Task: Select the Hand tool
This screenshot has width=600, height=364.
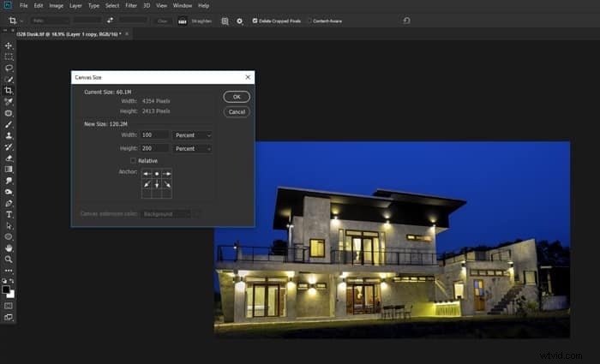Action: pos(9,248)
